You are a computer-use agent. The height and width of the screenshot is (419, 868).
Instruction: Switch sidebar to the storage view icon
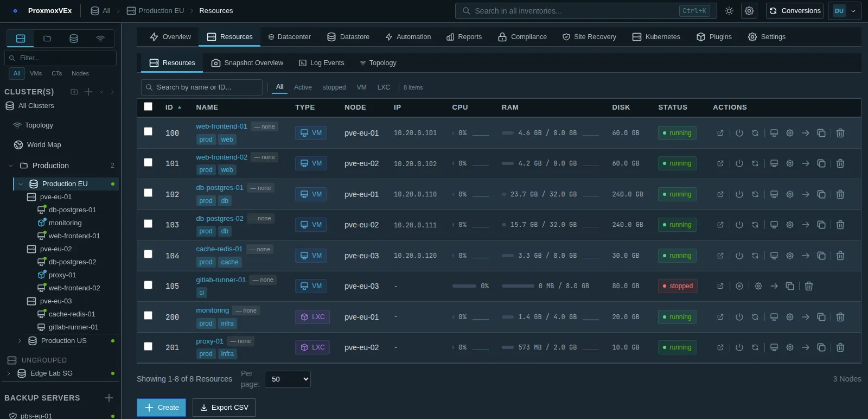tap(74, 39)
